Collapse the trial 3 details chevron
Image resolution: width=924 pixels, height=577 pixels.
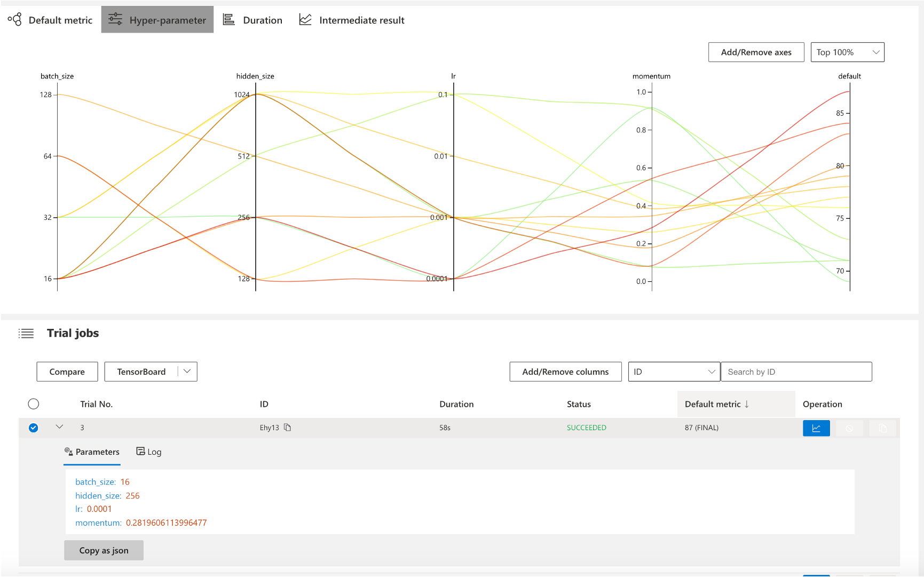[59, 427]
